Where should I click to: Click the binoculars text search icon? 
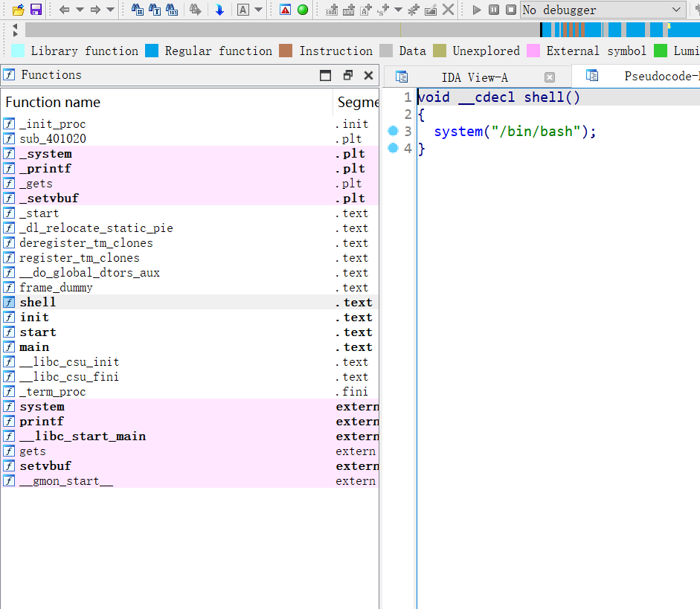pyautogui.click(x=155, y=10)
